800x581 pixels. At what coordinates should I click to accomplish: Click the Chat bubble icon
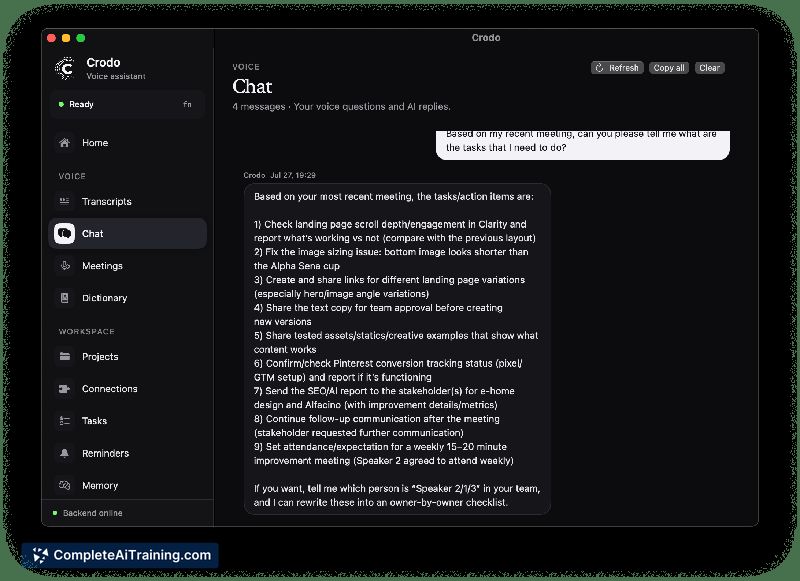(x=64, y=234)
